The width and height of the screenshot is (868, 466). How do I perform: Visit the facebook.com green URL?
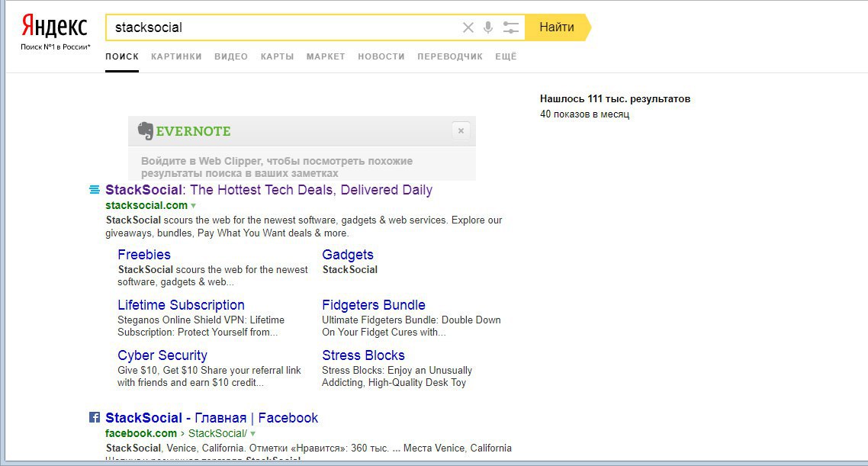[141, 433]
